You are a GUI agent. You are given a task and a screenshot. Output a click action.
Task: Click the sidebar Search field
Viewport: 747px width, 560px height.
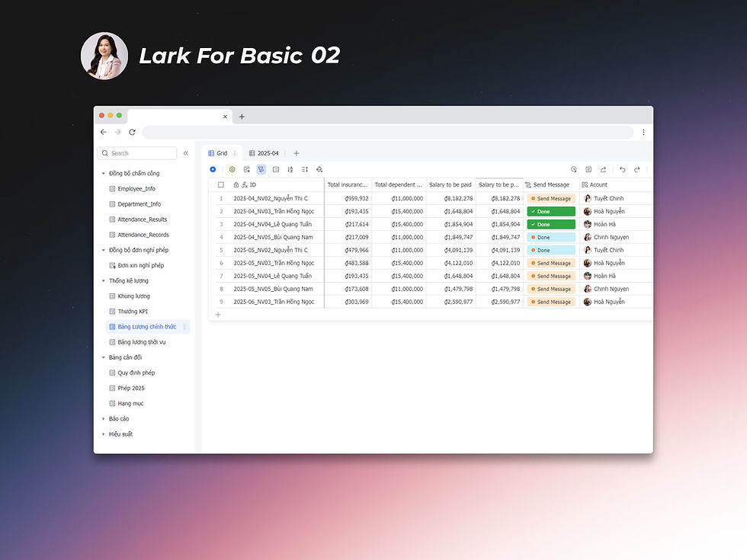pos(137,153)
